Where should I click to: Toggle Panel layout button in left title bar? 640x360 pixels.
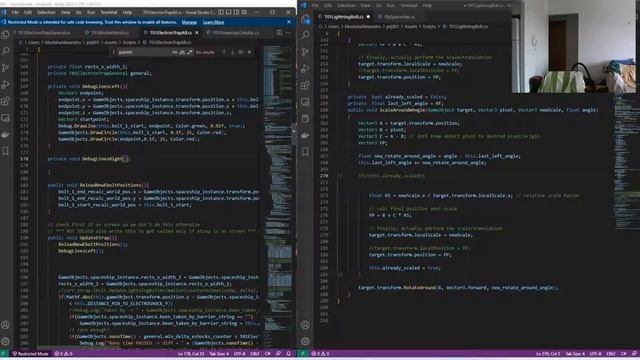pyautogui.click(x=229, y=12)
